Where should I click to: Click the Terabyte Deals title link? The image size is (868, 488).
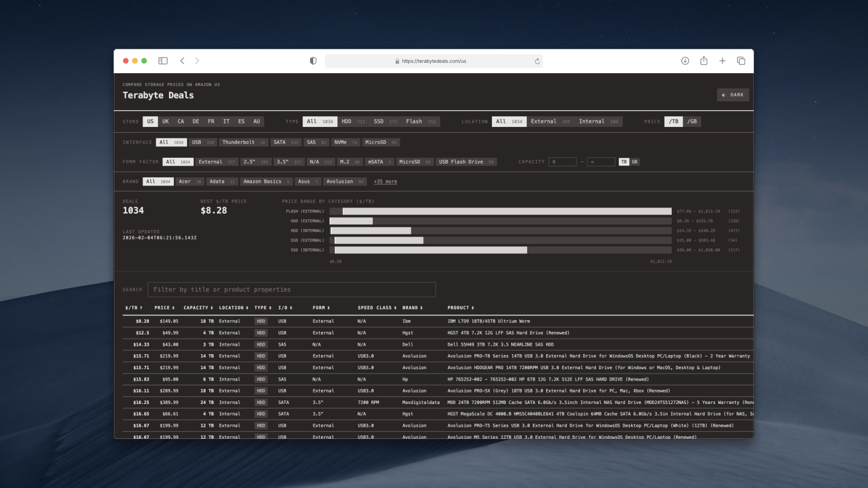coord(158,95)
